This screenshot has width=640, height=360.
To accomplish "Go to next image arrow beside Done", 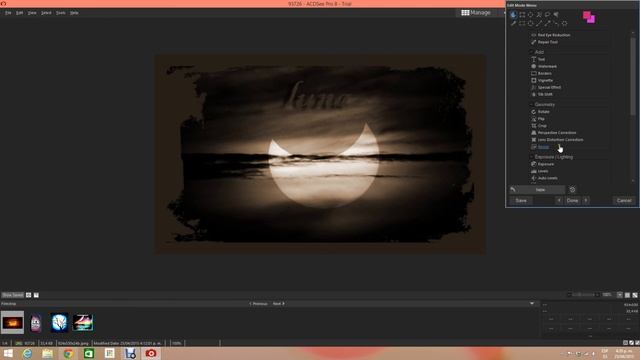I will click(x=586, y=200).
